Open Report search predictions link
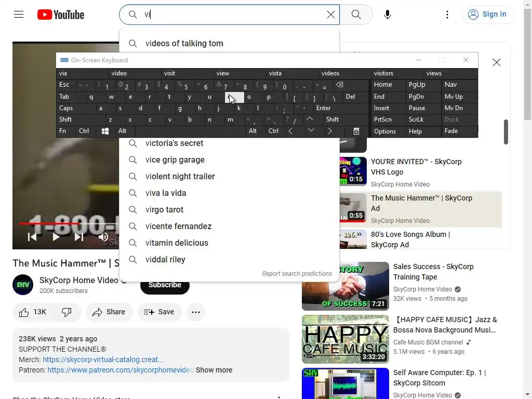 (x=297, y=273)
